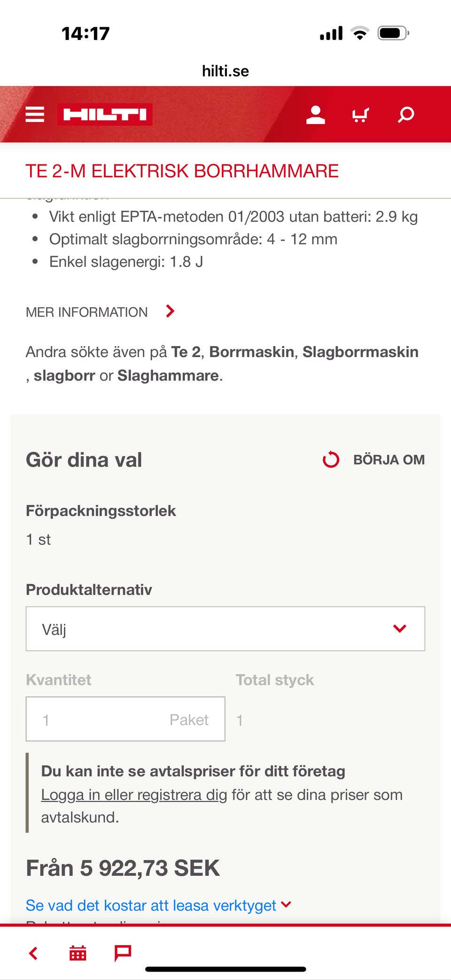Screen dimensions: 451x980
Task: Open the chat message icon
Action: [123, 953]
